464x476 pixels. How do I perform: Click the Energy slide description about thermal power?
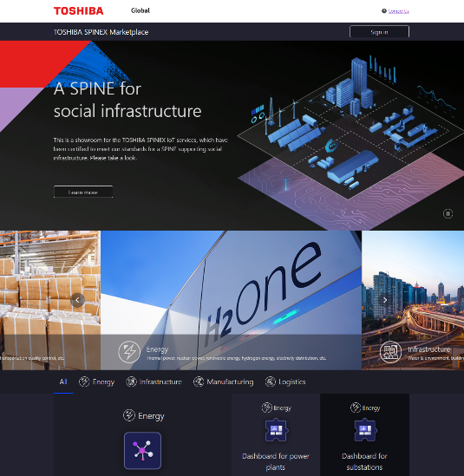click(237, 358)
